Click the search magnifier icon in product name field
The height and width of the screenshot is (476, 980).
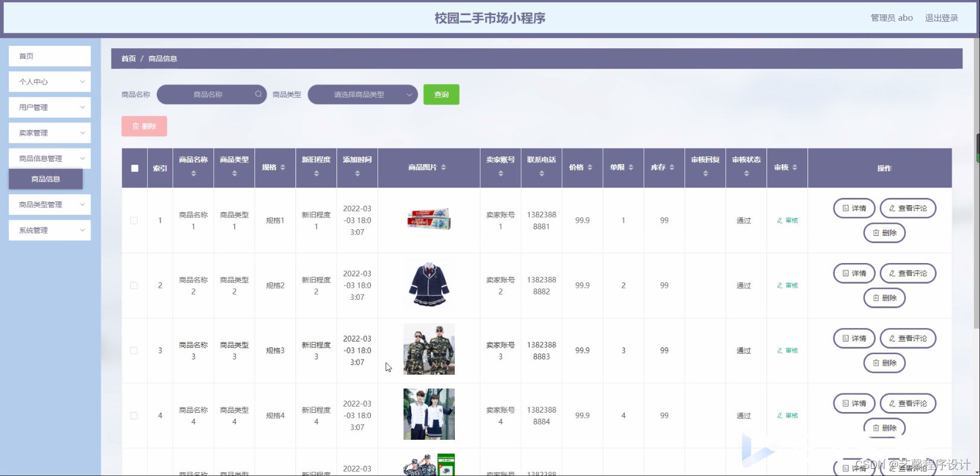click(258, 94)
